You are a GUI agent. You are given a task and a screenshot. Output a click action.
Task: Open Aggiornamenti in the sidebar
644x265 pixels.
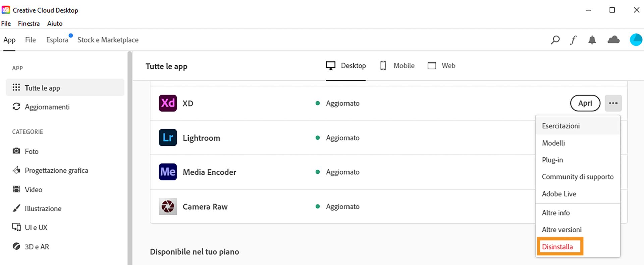pyautogui.click(x=47, y=107)
